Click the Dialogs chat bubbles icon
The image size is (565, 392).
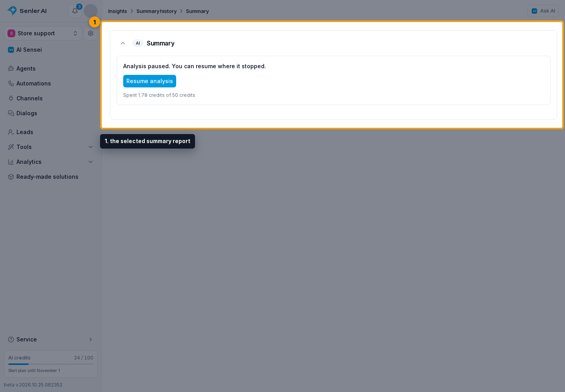[x=11, y=113]
